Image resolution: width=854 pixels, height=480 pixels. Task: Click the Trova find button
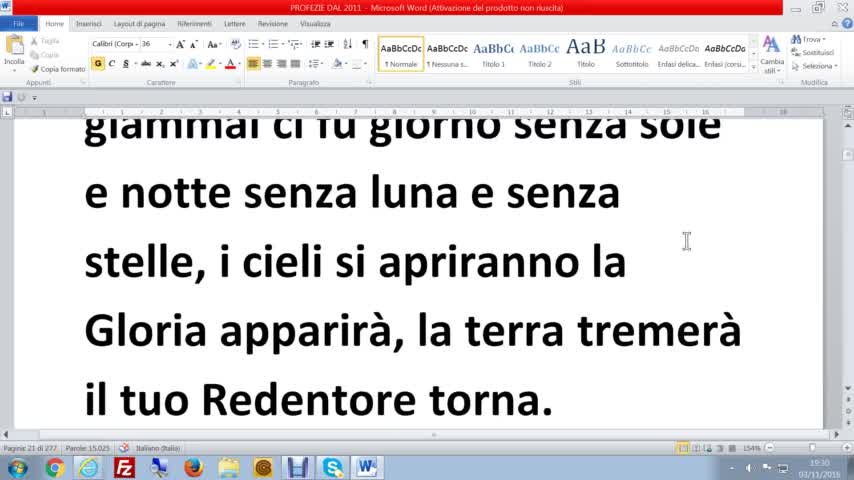pos(809,39)
